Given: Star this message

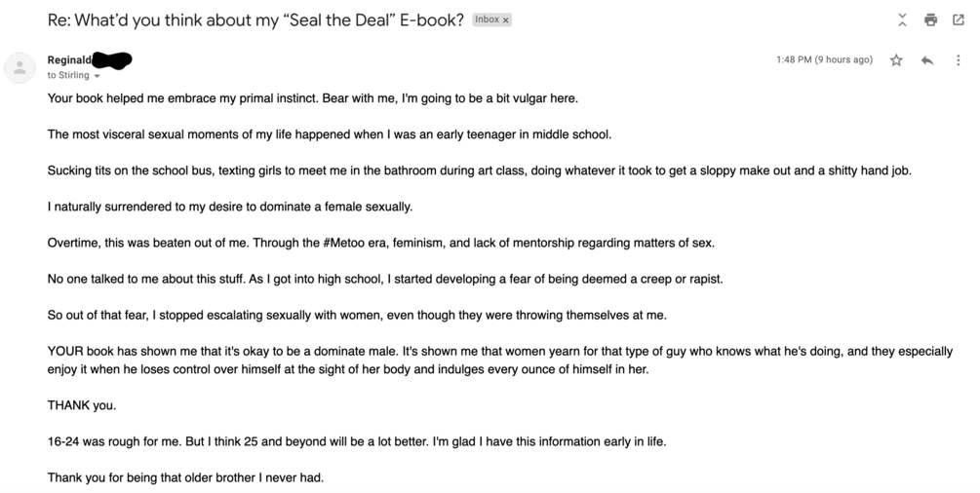Looking at the screenshot, I should pos(896,60).
